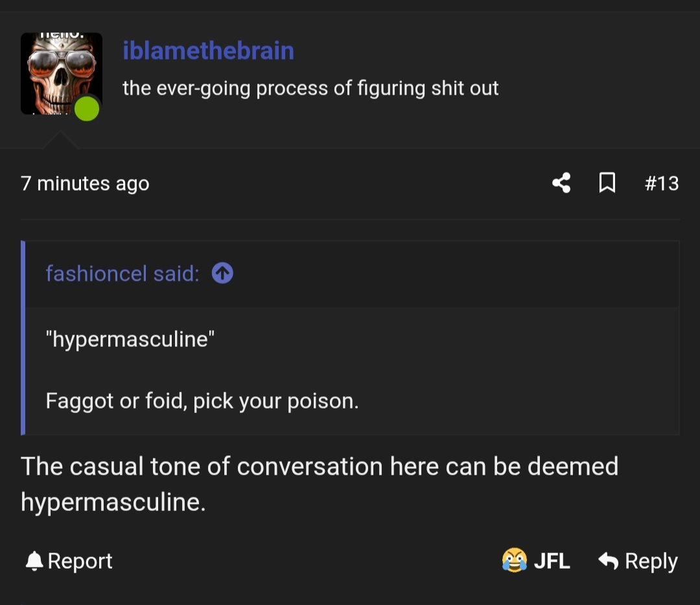700x605 pixels.
Task: Click the Report text label
Action: coord(80,561)
